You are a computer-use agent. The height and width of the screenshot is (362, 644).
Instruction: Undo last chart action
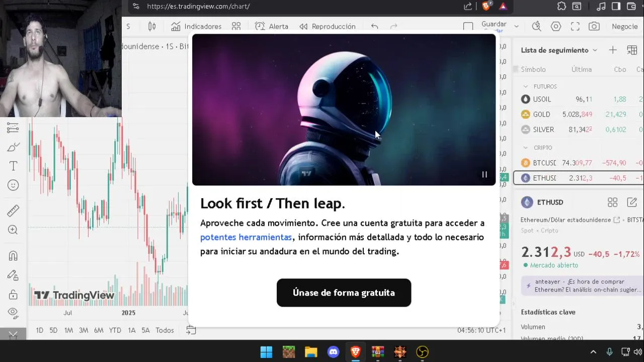coord(374,26)
